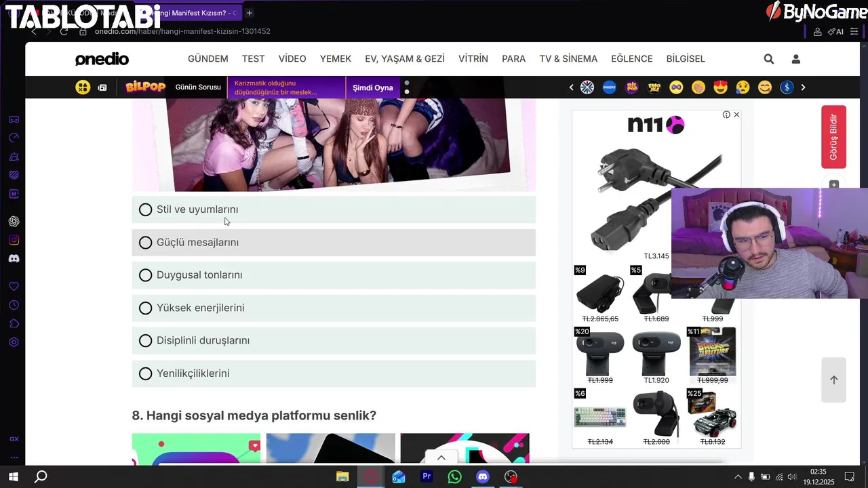Select the clapping hands emoji icon

pyautogui.click(x=698, y=87)
